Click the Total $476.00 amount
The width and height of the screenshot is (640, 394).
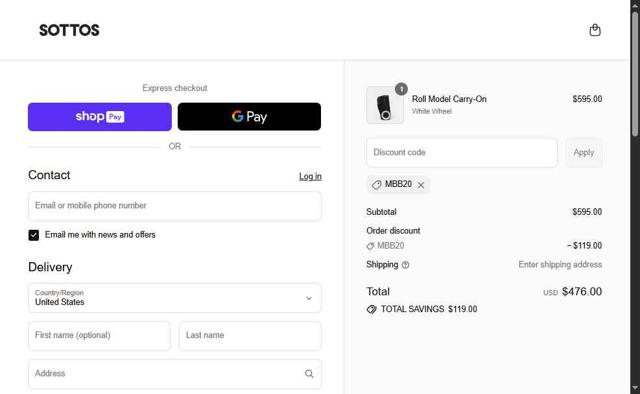582,292
